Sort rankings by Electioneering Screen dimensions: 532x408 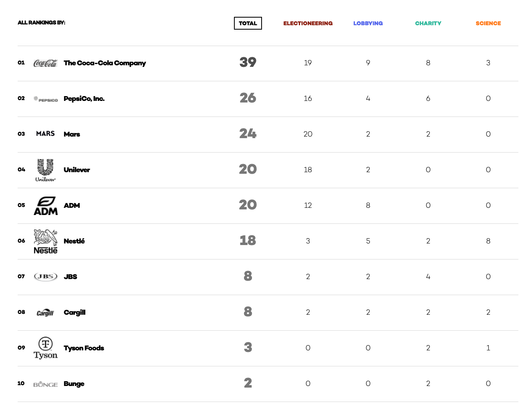point(308,23)
